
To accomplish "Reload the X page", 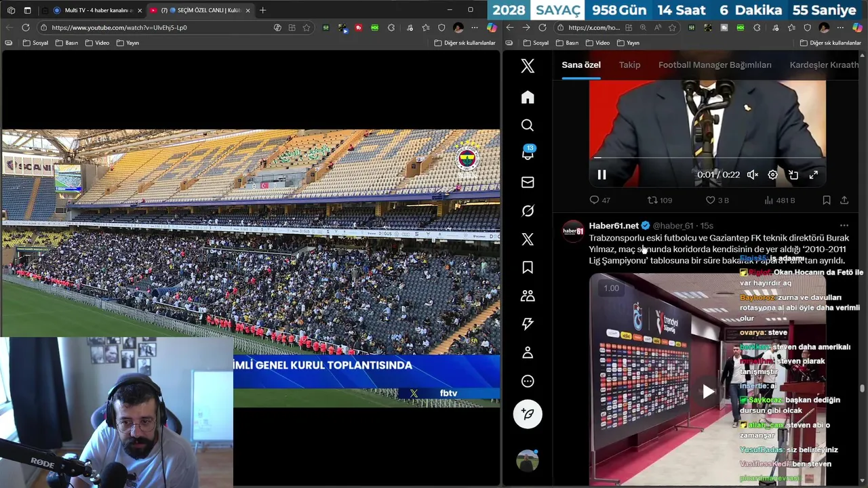I will coord(542,27).
